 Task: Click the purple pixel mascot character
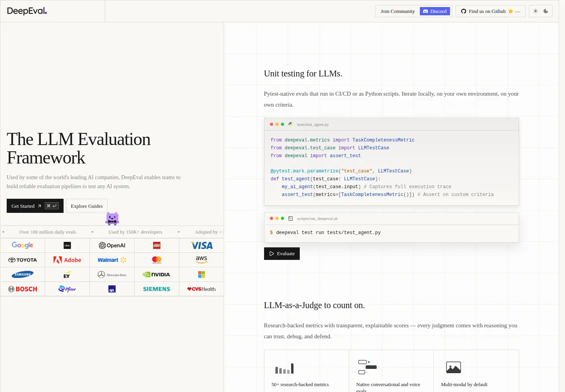[112, 219]
